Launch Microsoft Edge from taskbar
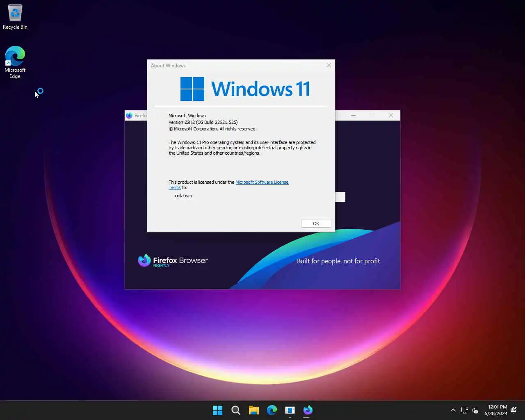The width and height of the screenshot is (525, 420). [x=272, y=410]
